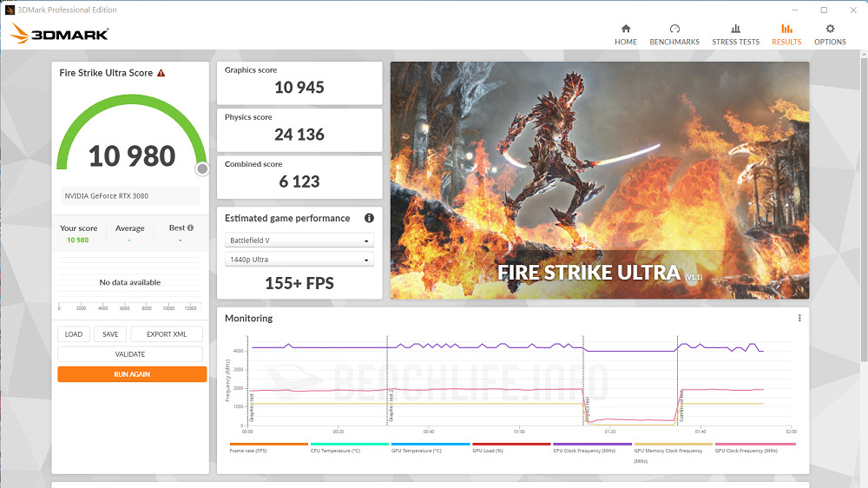The height and width of the screenshot is (488, 868).
Task: Click the 3DMark logo
Action: pos(59,34)
